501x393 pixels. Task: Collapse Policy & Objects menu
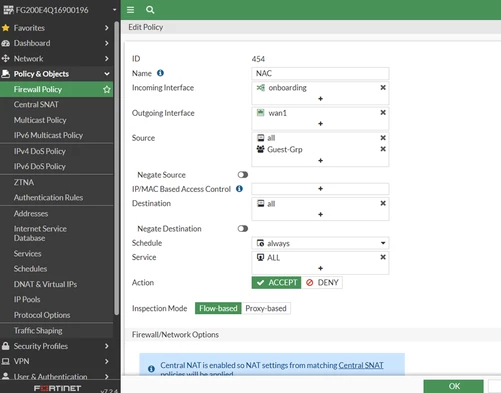pyautogui.click(x=107, y=74)
